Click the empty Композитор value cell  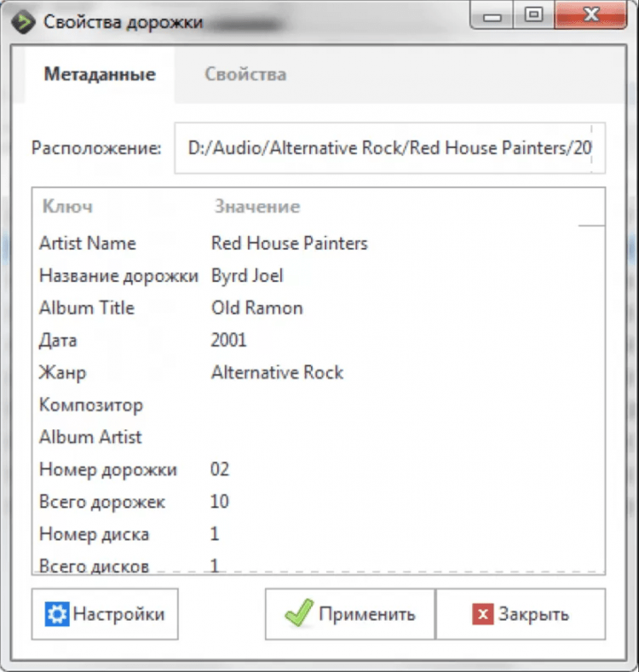(341, 405)
